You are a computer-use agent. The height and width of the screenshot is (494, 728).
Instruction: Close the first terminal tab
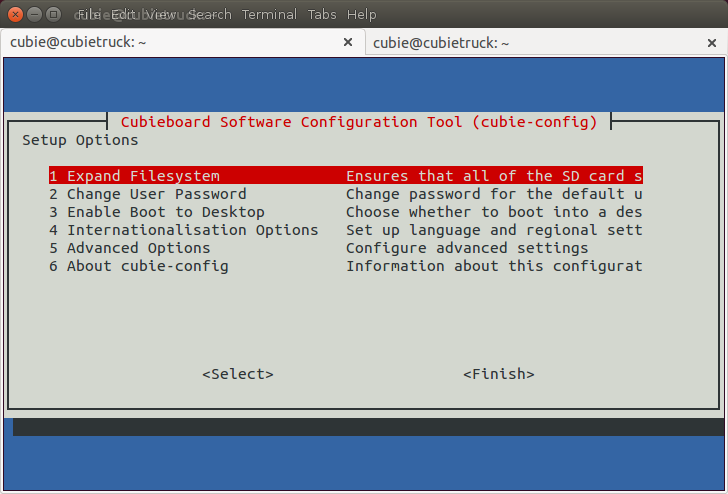tap(348, 42)
